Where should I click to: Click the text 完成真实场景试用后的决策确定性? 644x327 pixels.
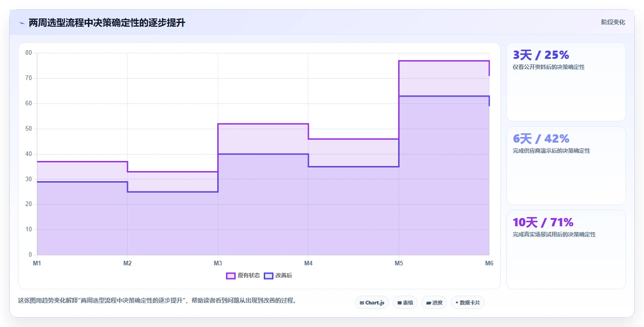(554, 235)
